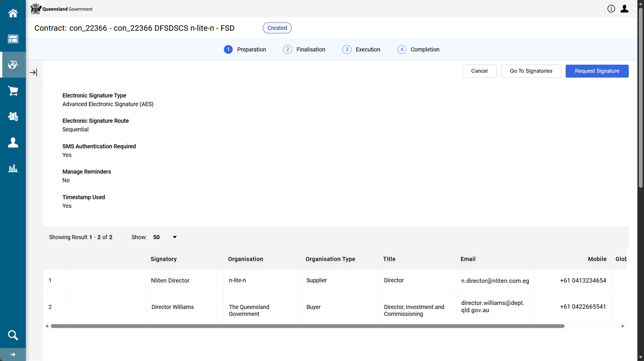Screen dimensions: 644x361
Task: Open the supplier group sidebar icon
Action: pos(13,116)
